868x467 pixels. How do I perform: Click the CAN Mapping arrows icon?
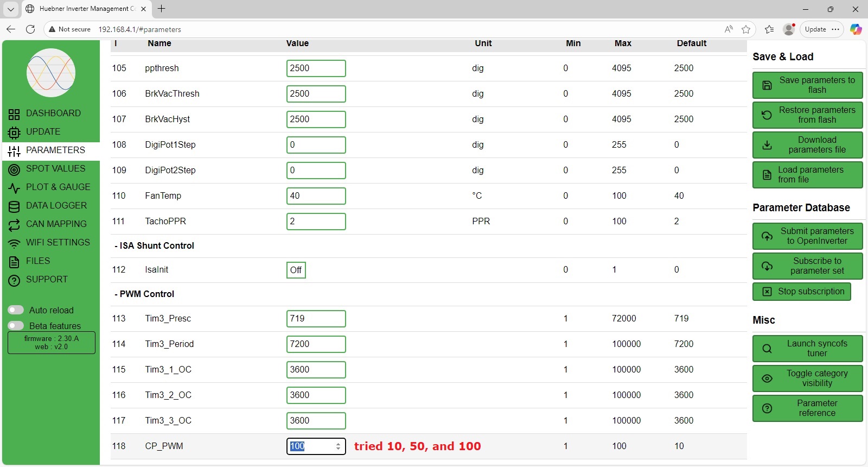14,225
